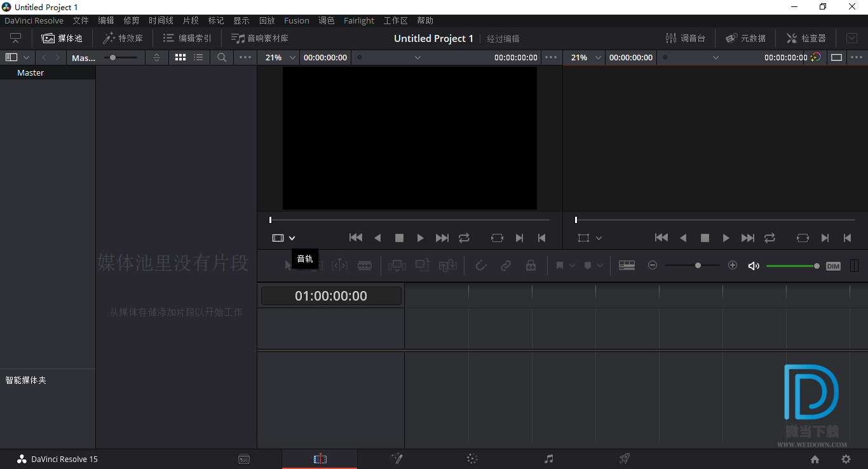Open the timeline view options icon
The image size is (868, 469).
(x=627, y=266)
